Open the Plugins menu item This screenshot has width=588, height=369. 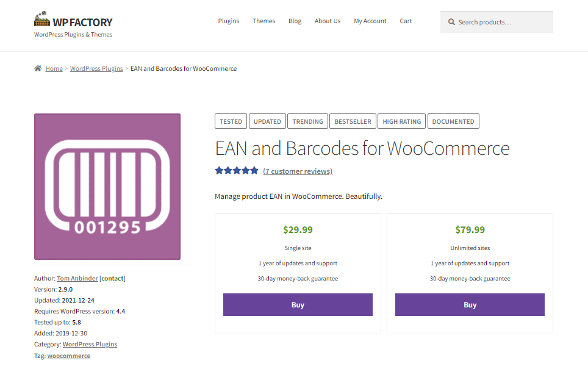point(228,21)
